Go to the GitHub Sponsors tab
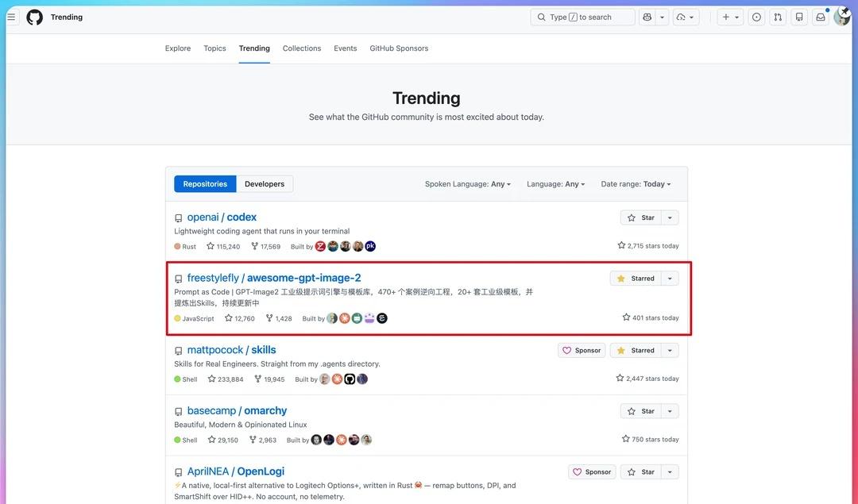 (399, 48)
